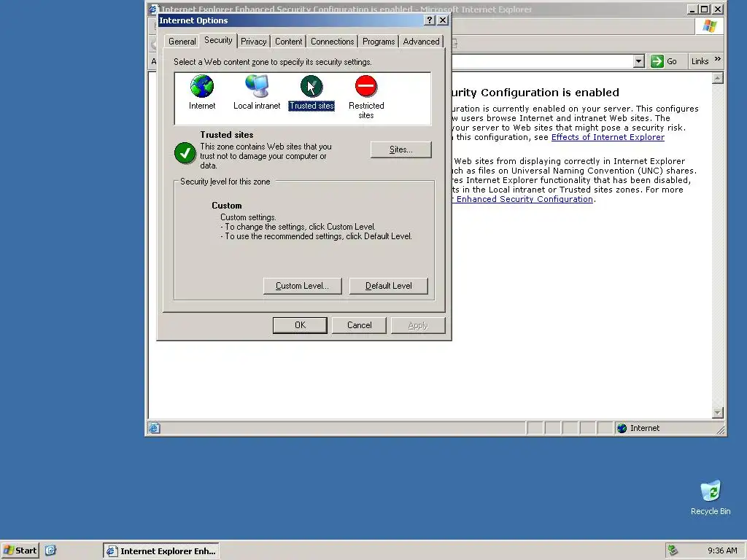
Task: Click the Links toolbar label
Action: [700, 61]
